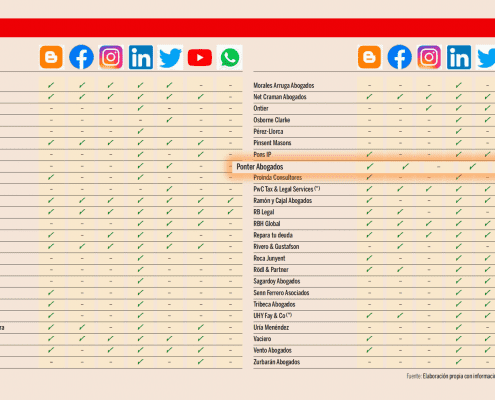
Task: Click the Facebook icon above the right firm list
Action: (399, 57)
